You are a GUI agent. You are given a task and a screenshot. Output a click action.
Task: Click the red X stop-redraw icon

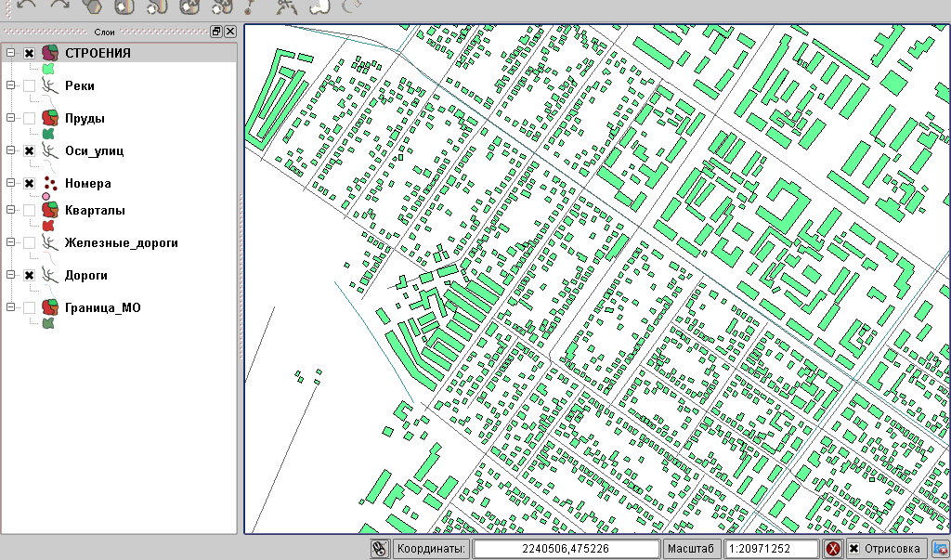834,549
